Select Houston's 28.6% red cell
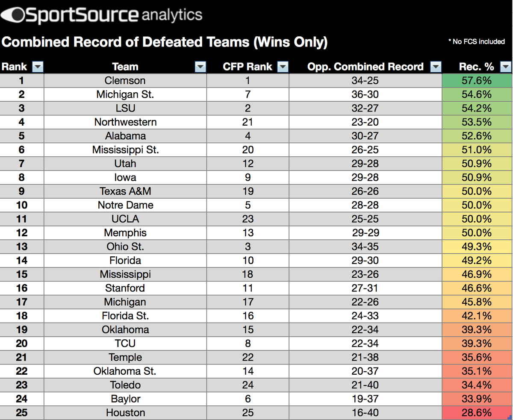This screenshot has width=513, height=420. point(477,413)
